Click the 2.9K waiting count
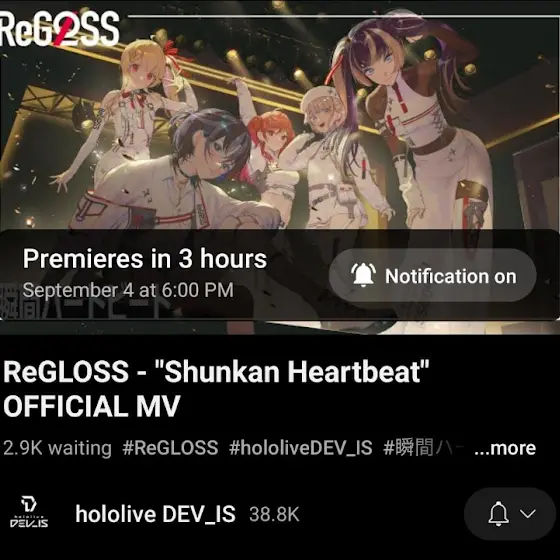This screenshot has width=560, height=560. (x=57, y=448)
